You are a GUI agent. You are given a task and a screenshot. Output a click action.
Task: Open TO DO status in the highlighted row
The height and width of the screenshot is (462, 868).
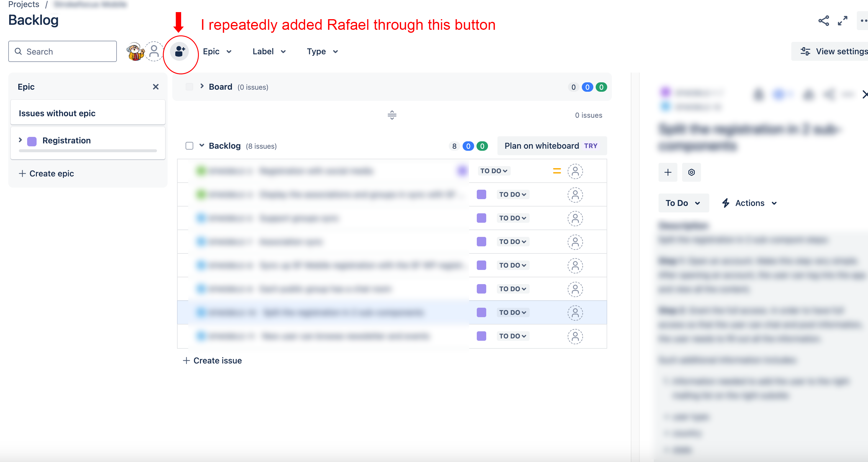512,312
